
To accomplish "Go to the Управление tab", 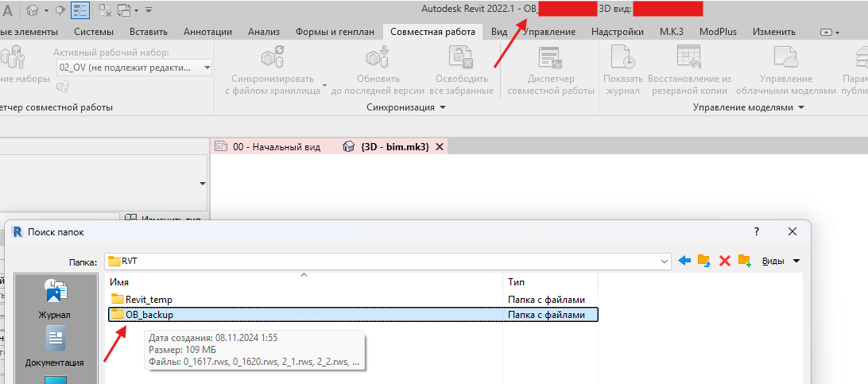I will point(549,32).
